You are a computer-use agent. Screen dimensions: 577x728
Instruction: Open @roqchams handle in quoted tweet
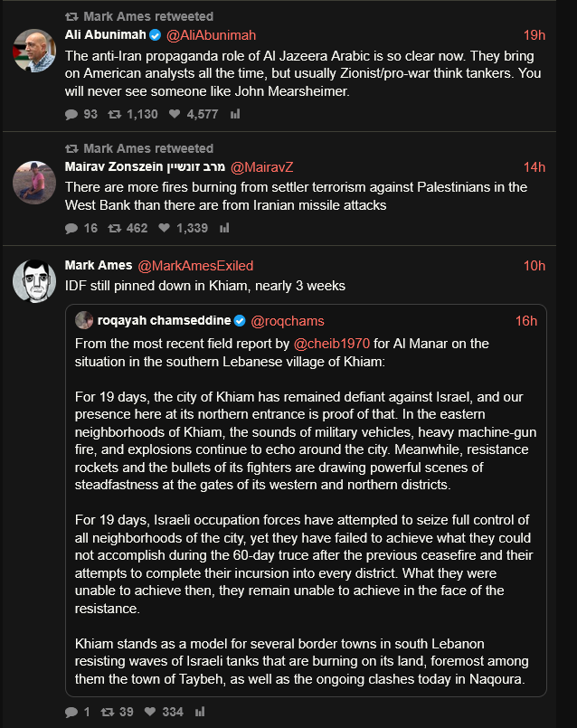point(287,321)
